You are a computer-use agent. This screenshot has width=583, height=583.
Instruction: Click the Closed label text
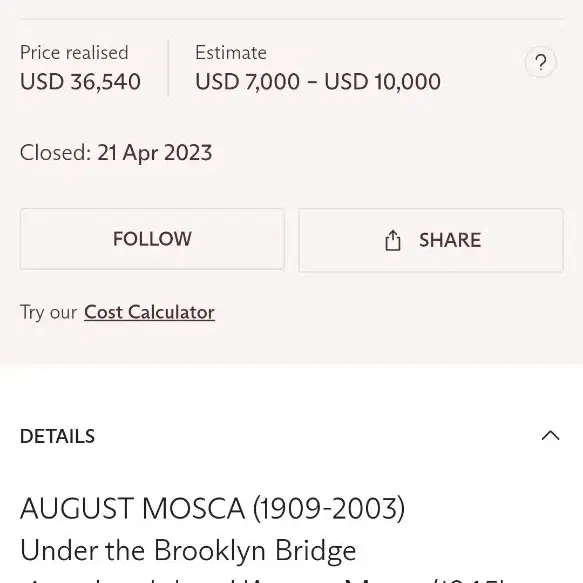click(55, 153)
